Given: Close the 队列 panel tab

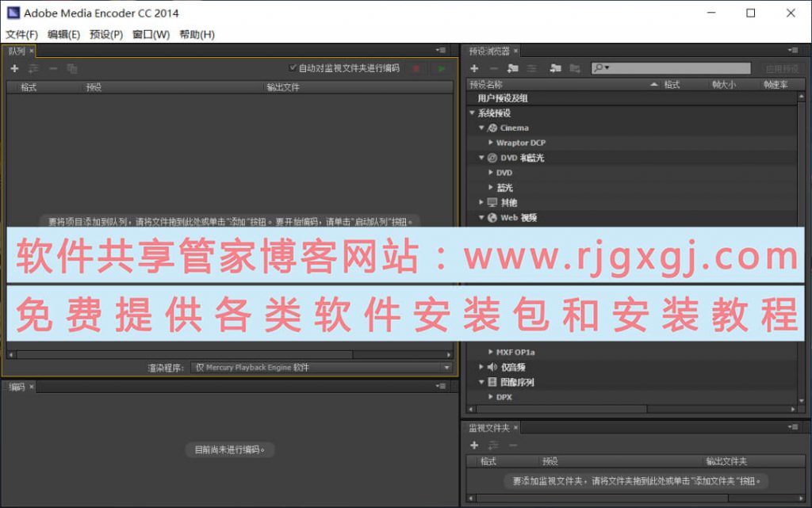Looking at the screenshot, I should tap(32, 51).
